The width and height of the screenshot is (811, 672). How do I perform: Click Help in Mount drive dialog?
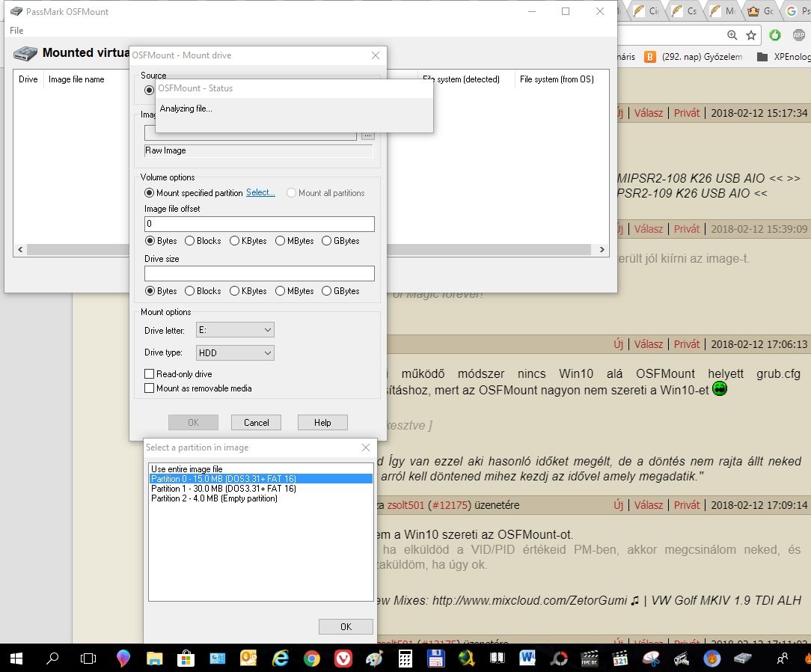322,423
